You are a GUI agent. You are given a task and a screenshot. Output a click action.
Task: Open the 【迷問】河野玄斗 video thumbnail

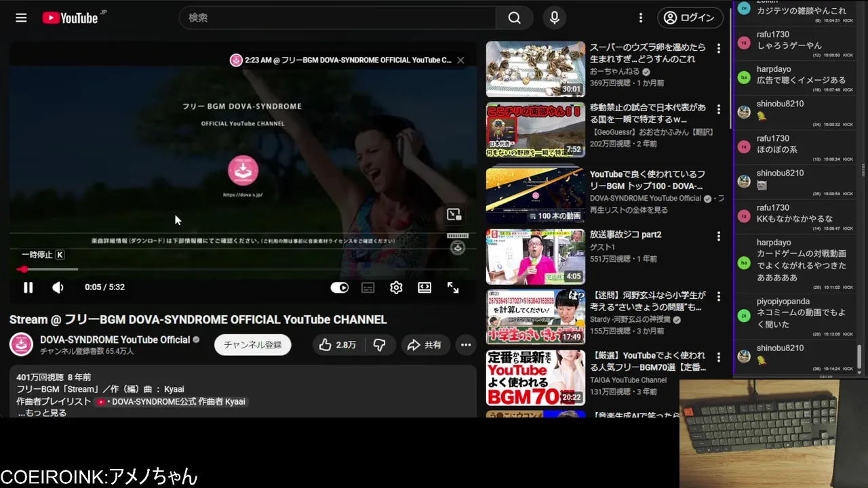(535, 317)
